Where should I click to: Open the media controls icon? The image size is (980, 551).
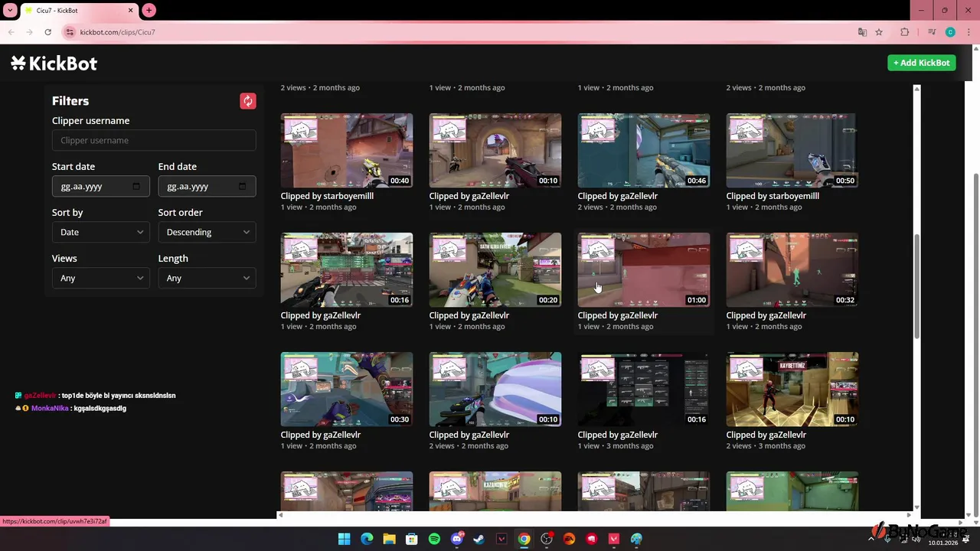pos(932,32)
